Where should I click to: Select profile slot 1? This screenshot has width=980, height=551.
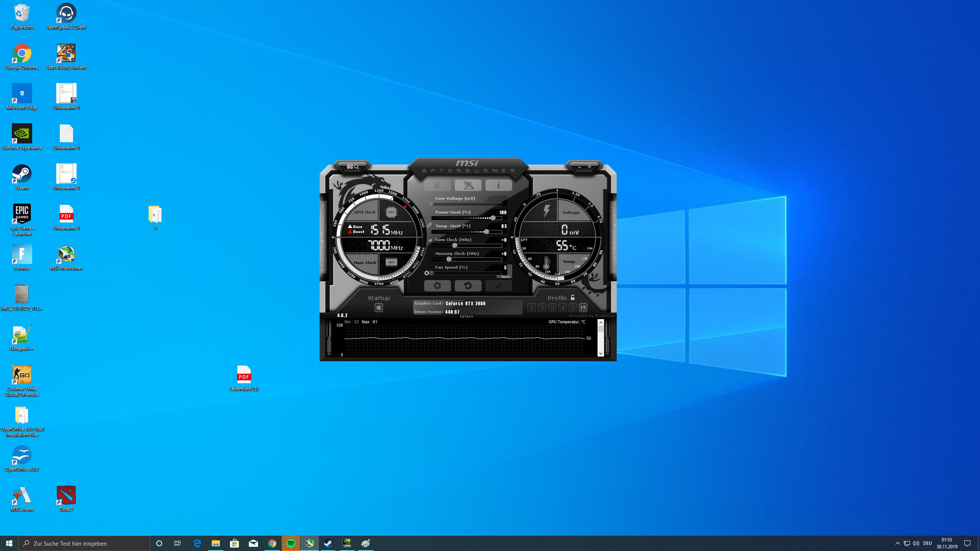coord(531,308)
